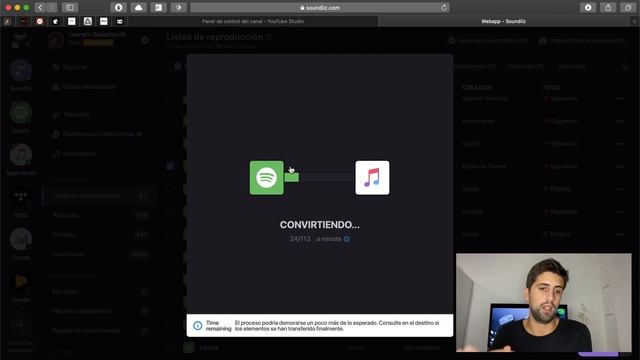
Task: Select the Webapp - Soundiiz tab
Action: tap(503, 21)
